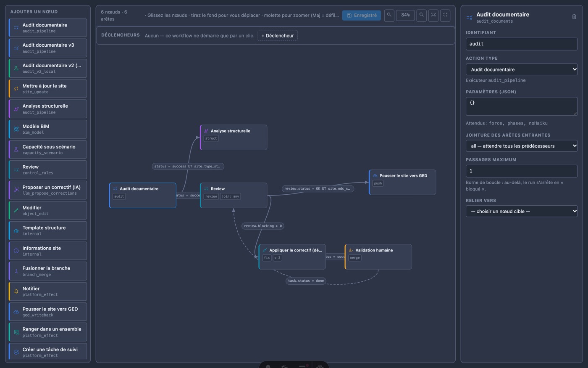Screen dimensions: 588x368
Task: Select the Validation humaine node
Action: [x=378, y=257]
